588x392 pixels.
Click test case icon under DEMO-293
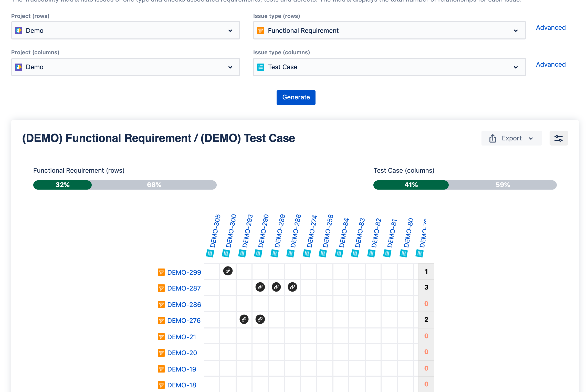pos(242,254)
